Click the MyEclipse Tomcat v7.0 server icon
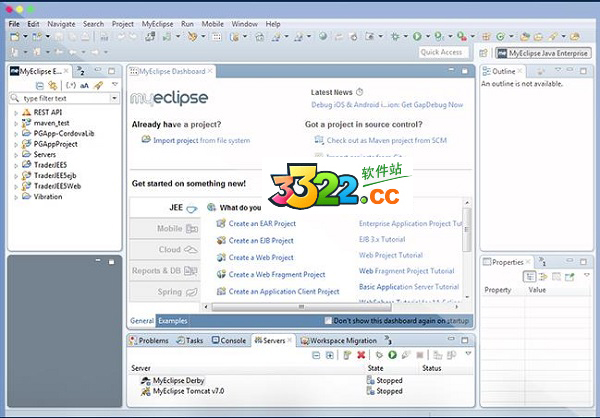Screen dimensions: 600x418 click(145, 391)
